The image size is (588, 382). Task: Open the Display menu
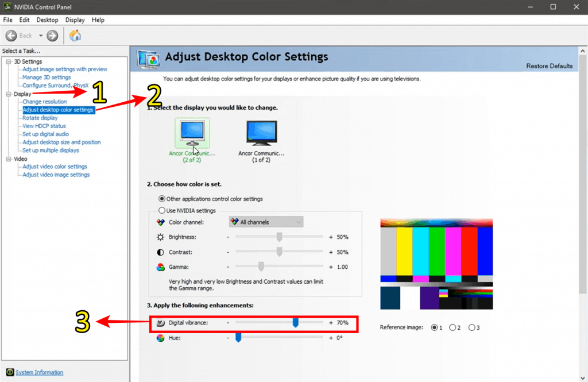point(75,20)
